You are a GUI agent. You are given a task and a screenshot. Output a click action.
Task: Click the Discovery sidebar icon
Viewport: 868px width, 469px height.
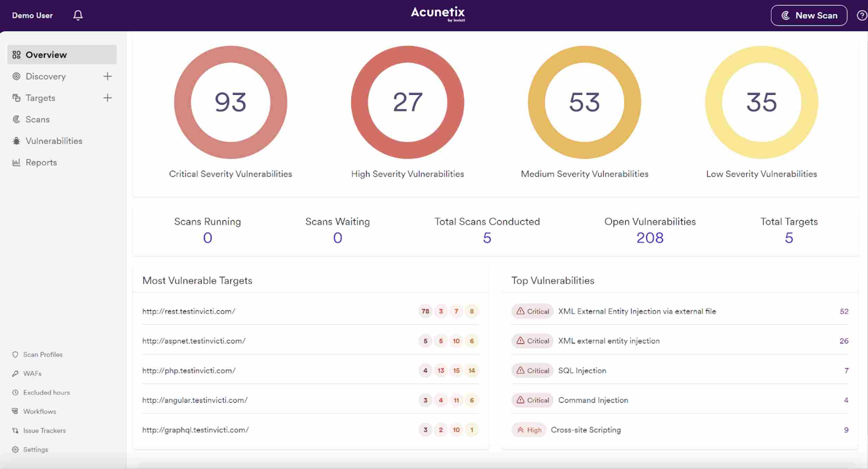(16, 76)
